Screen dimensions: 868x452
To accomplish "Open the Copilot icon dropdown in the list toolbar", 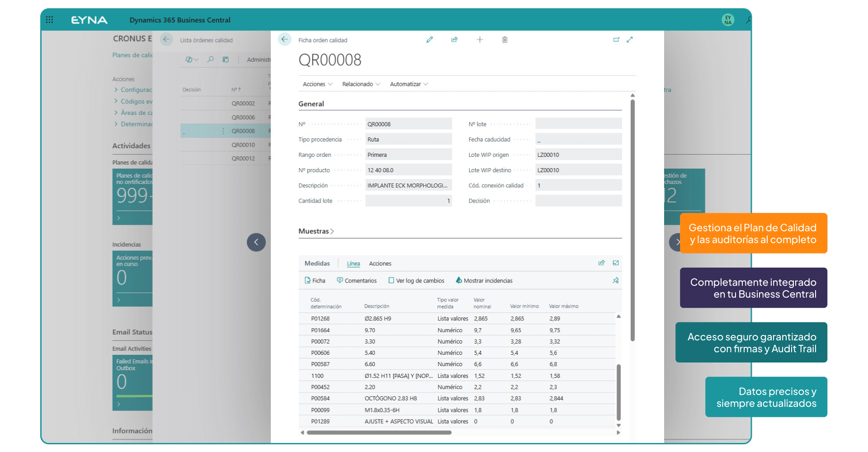I will pyautogui.click(x=192, y=60).
